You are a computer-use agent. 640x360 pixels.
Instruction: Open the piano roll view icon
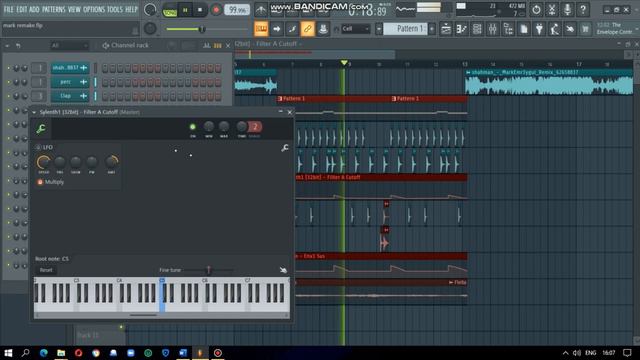click(x=461, y=29)
